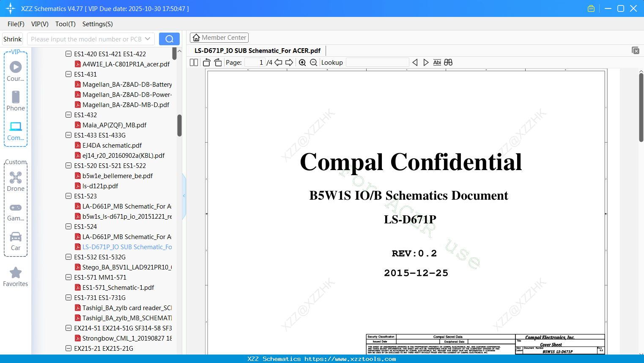Screen dimensions: 644x363
Task: Rotate the page counterclockwise
Action: pos(207,63)
